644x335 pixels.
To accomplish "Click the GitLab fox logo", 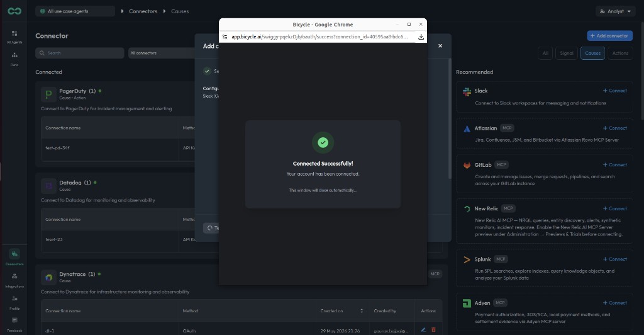I will 467,165.
